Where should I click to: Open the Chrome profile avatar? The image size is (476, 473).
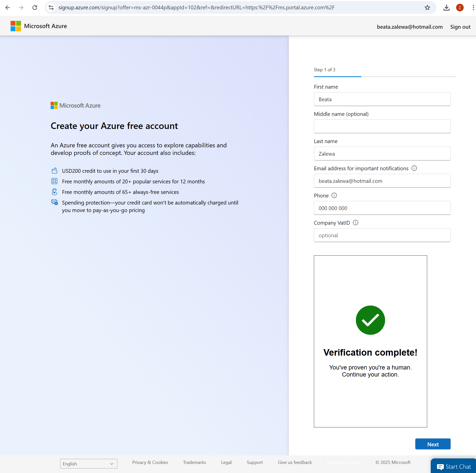click(460, 8)
